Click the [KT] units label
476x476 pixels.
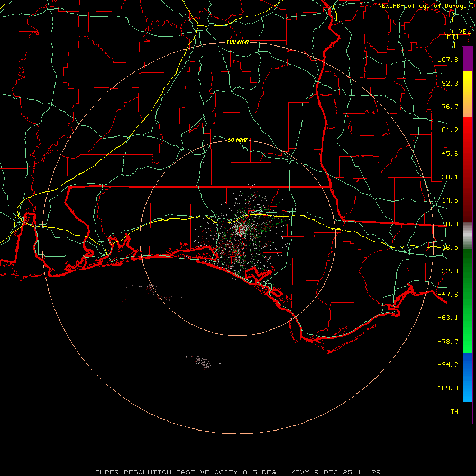[x=452, y=37]
